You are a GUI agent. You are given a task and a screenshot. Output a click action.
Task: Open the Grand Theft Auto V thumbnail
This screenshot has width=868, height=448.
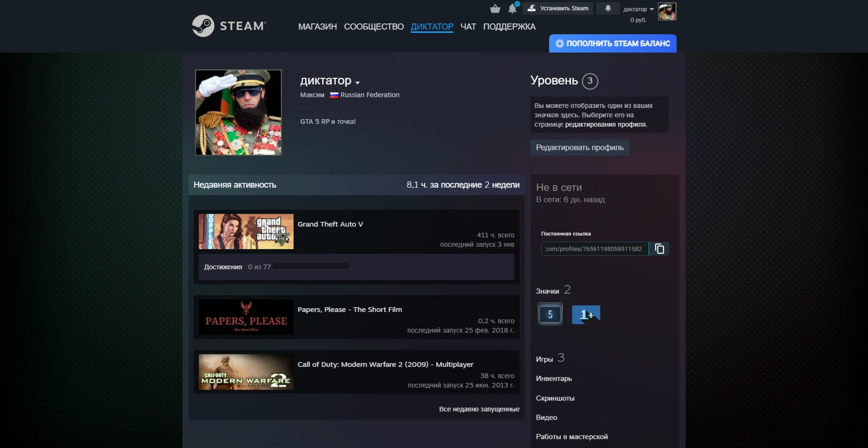tap(246, 232)
